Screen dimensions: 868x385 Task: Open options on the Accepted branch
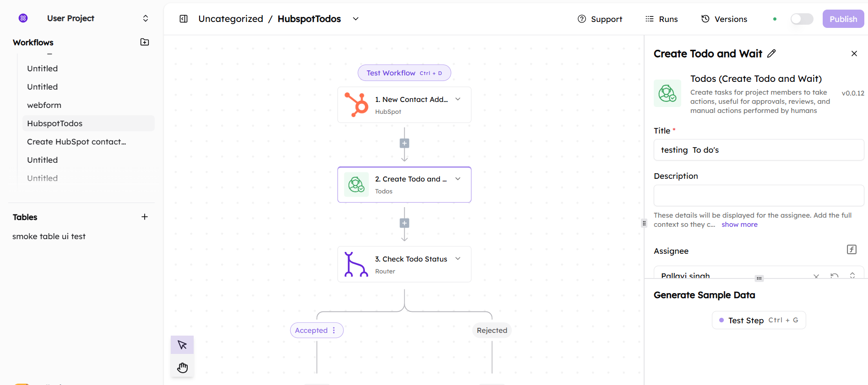(334, 330)
